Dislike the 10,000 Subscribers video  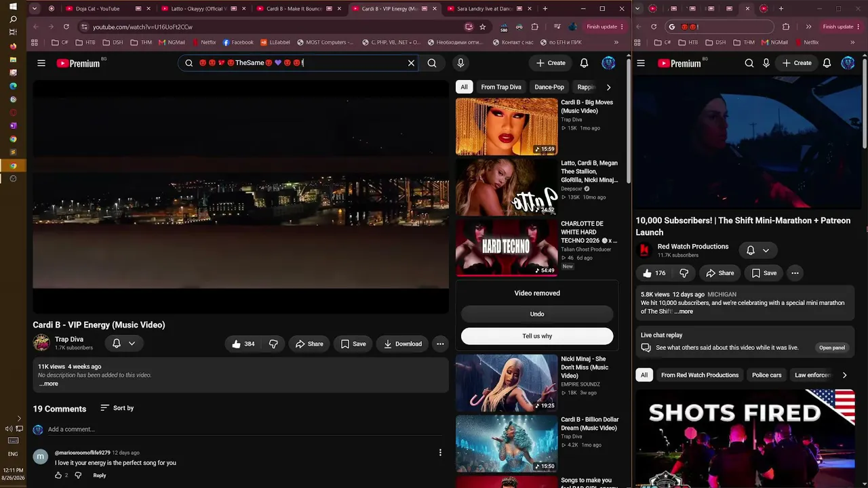[x=684, y=273]
